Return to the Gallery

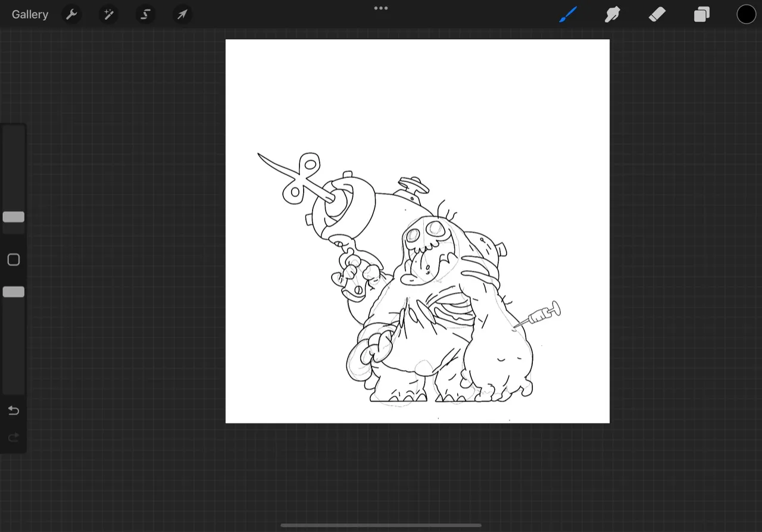coord(30,14)
